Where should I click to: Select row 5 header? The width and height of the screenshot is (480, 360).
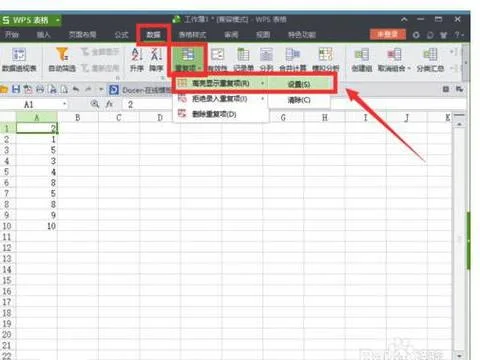pyautogui.click(x=7, y=172)
